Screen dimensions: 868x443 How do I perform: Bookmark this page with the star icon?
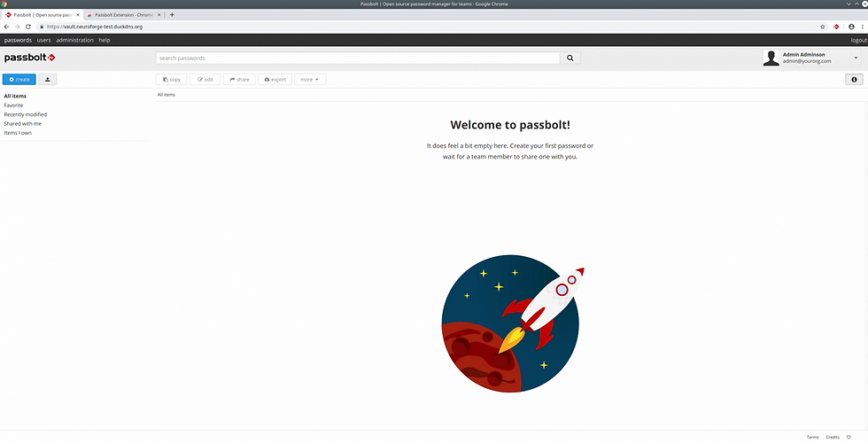coord(823,27)
